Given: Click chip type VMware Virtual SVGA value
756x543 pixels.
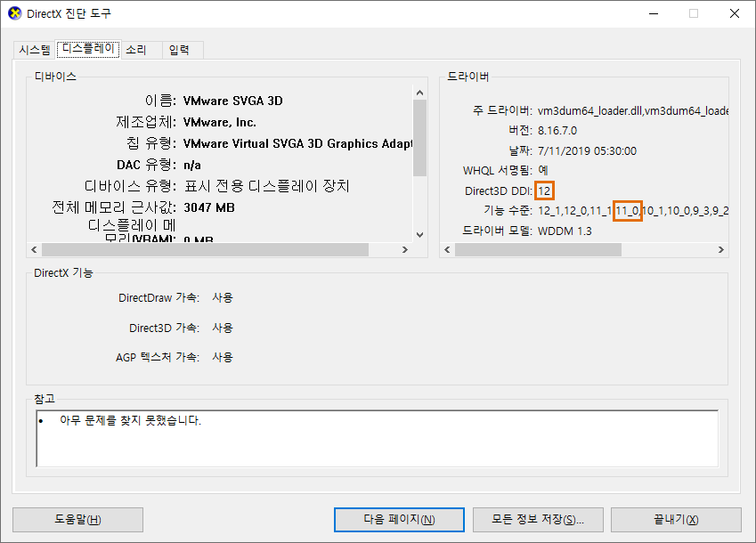Looking at the screenshot, I should [x=298, y=143].
